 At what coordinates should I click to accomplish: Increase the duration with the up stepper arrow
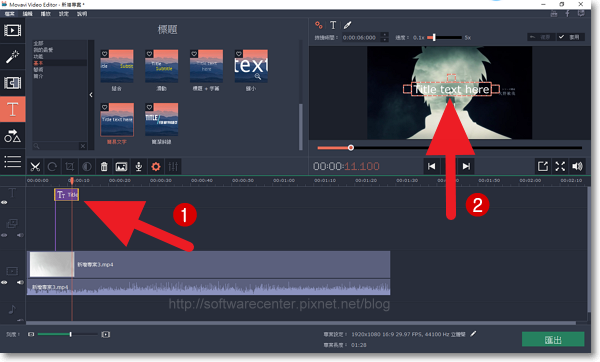385,35
